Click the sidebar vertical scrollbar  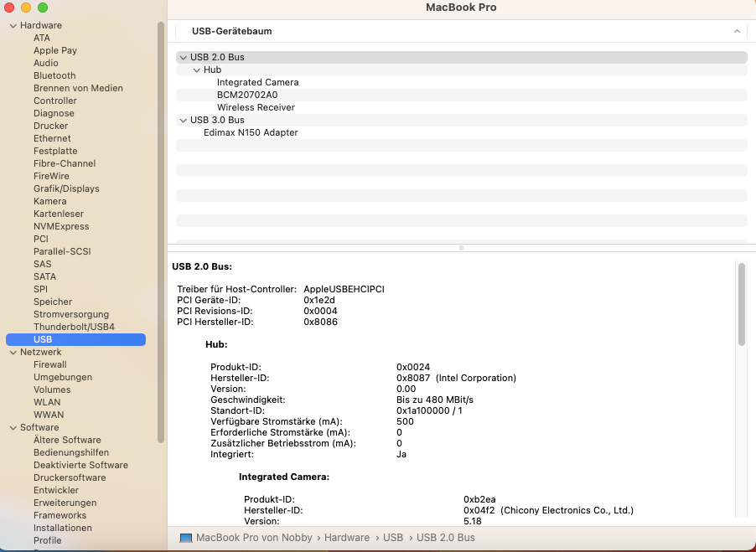[161, 232]
